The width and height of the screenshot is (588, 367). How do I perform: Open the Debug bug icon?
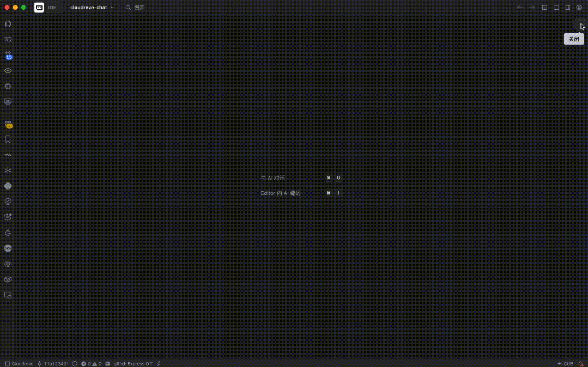coord(8,86)
